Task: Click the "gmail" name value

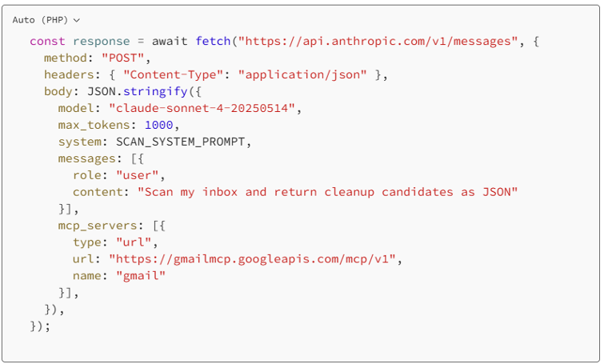Action: click(x=141, y=276)
